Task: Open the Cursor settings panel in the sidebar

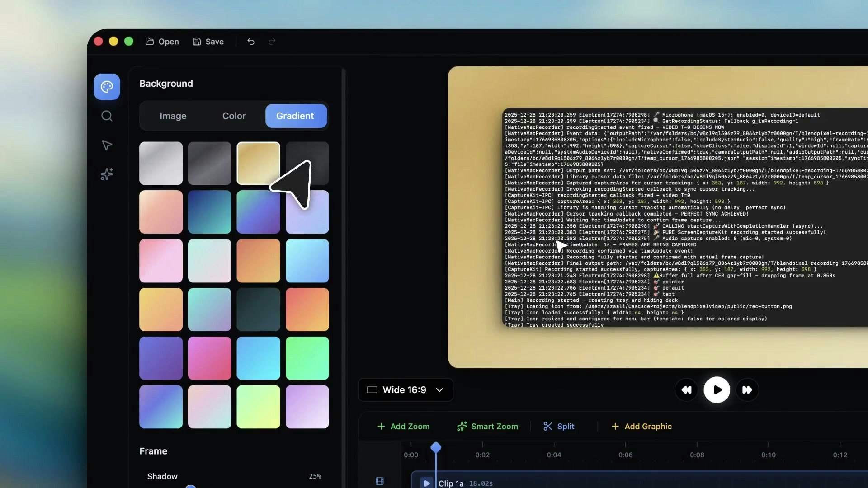Action: [107, 145]
